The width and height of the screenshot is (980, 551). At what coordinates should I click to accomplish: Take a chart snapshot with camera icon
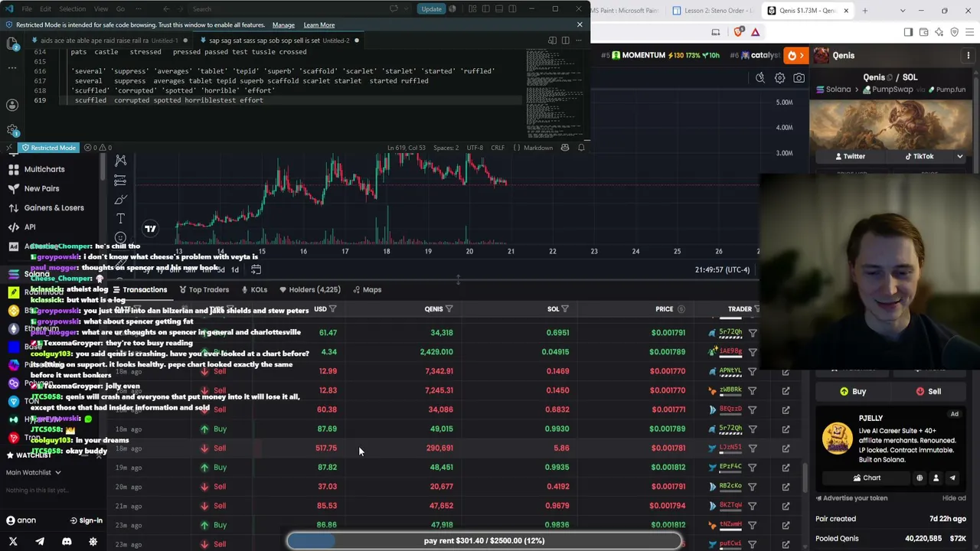tap(799, 77)
